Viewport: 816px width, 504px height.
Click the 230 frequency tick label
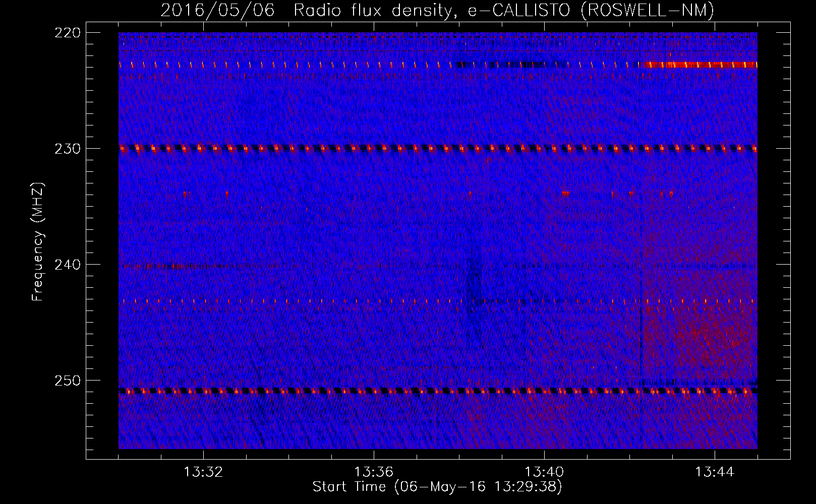pos(68,149)
